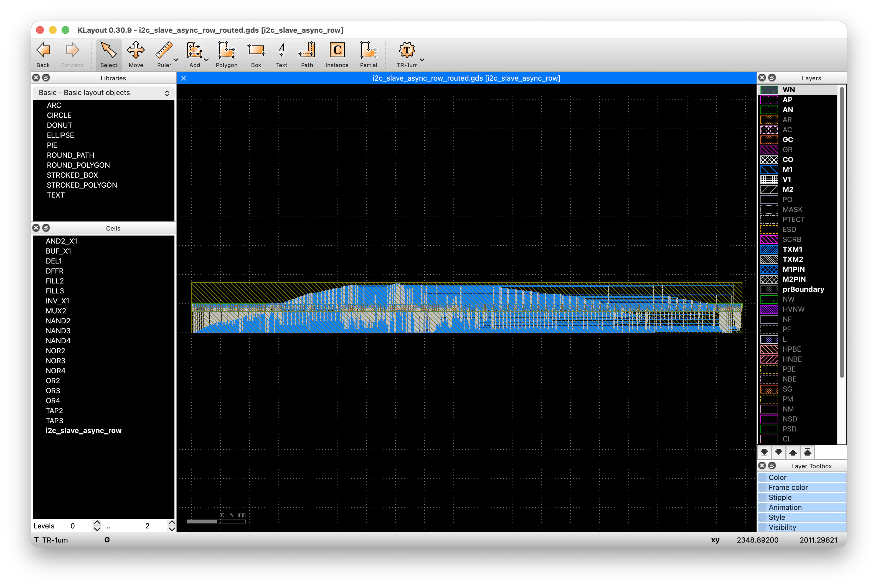The height and width of the screenshot is (588, 878).
Task: Click the Forward navigation arrow
Action: [72, 55]
